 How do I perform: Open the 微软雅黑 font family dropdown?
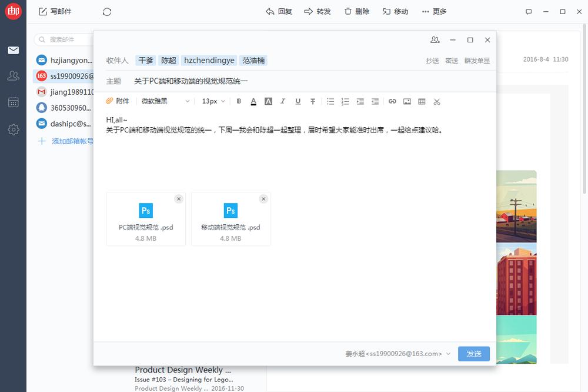pyautogui.click(x=166, y=101)
